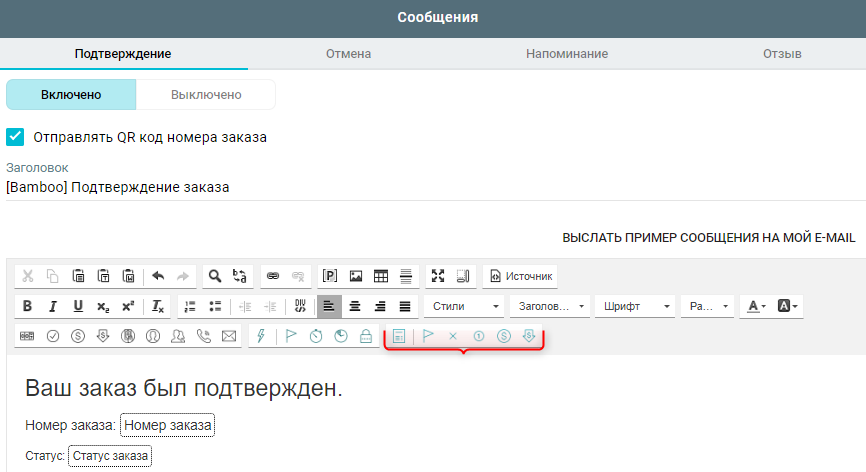
Task: Toggle subscript formatting
Action: coord(103,306)
